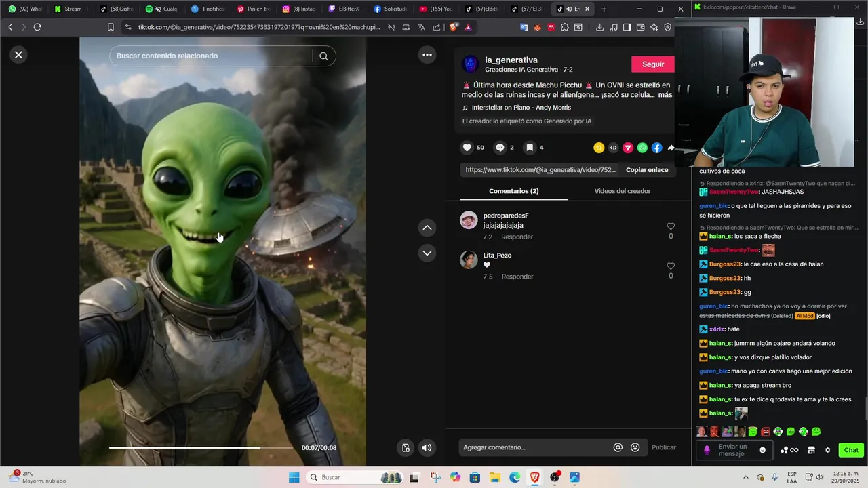Select the red angry emote in Kick chat
The width and height of the screenshot is (868, 488).
coord(766,432)
